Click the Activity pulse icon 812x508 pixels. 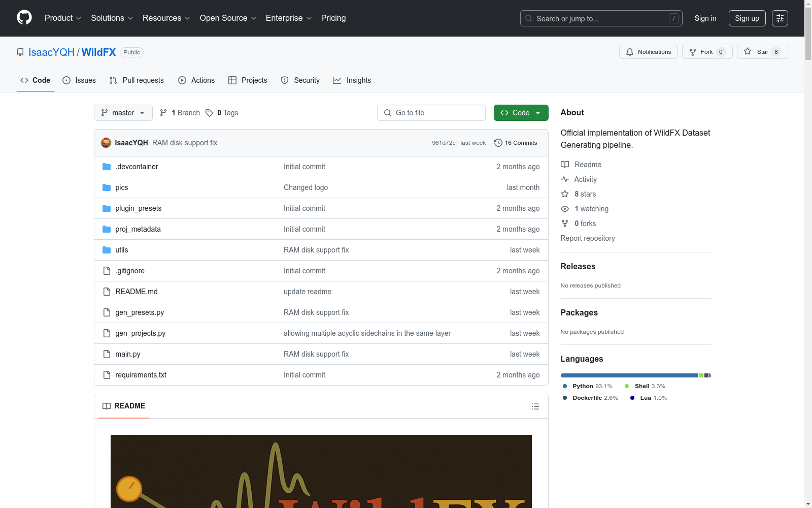(x=565, y=179)
